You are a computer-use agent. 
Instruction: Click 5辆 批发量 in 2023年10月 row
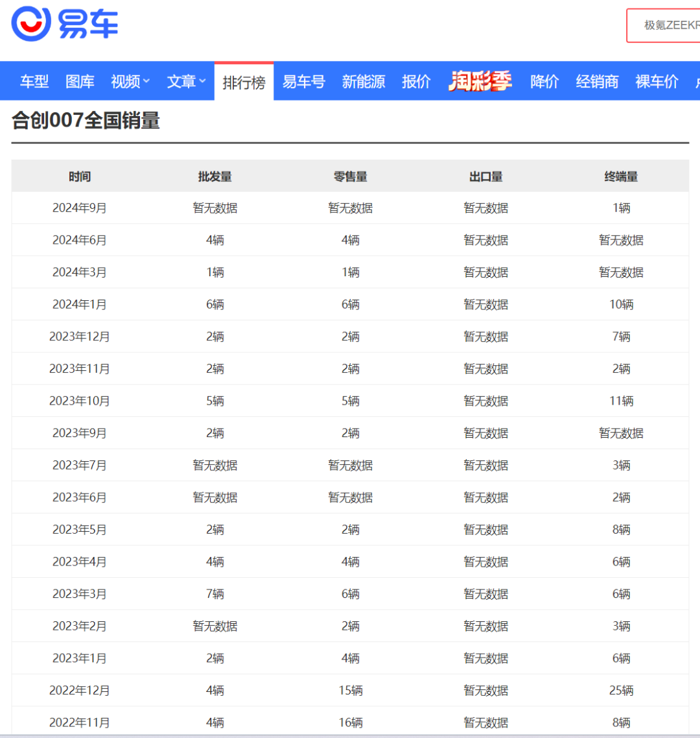(x=215, y=401)
